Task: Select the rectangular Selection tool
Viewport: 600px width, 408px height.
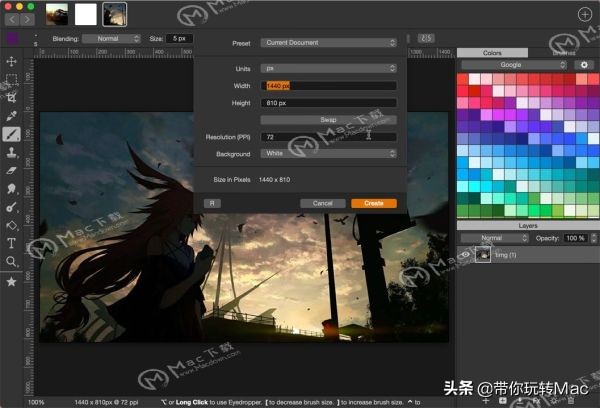Action: pos(11,79)
